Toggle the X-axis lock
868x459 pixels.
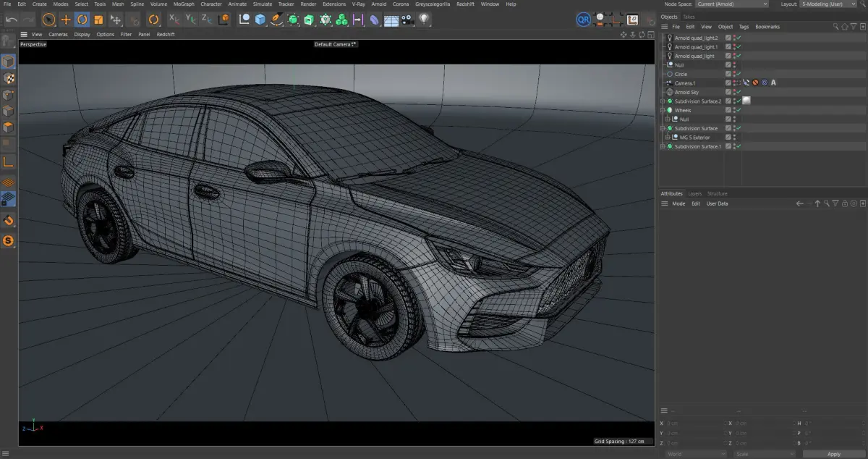tap(174, 19)
